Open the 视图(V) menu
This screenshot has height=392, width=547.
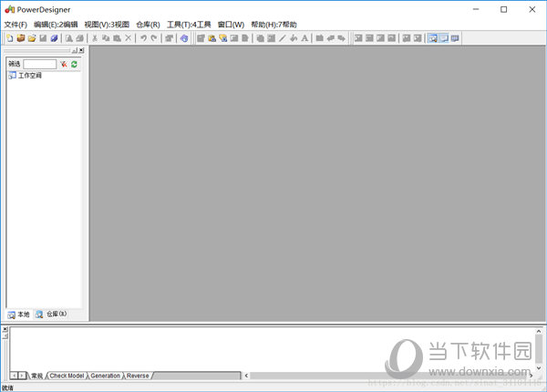(x=107, y=25)
